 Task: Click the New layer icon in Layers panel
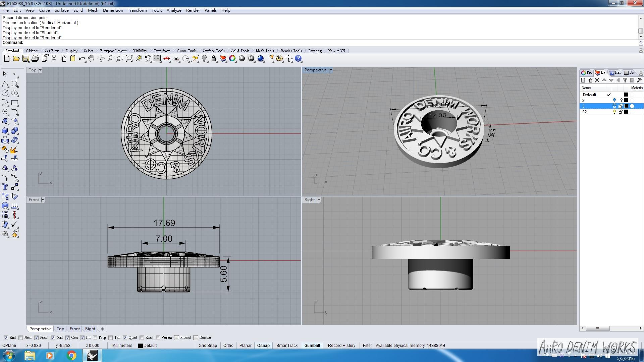[583, 80]
